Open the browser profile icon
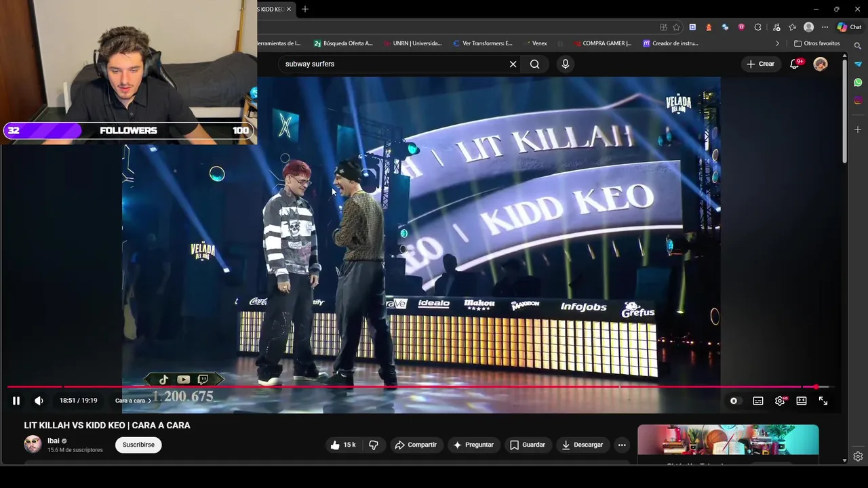Screen dimensions: 868x488 pos(808,27)
